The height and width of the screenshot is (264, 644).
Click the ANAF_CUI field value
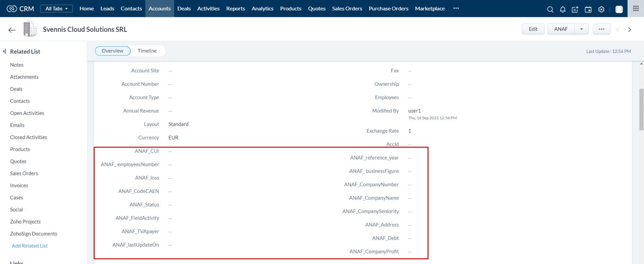170,151
